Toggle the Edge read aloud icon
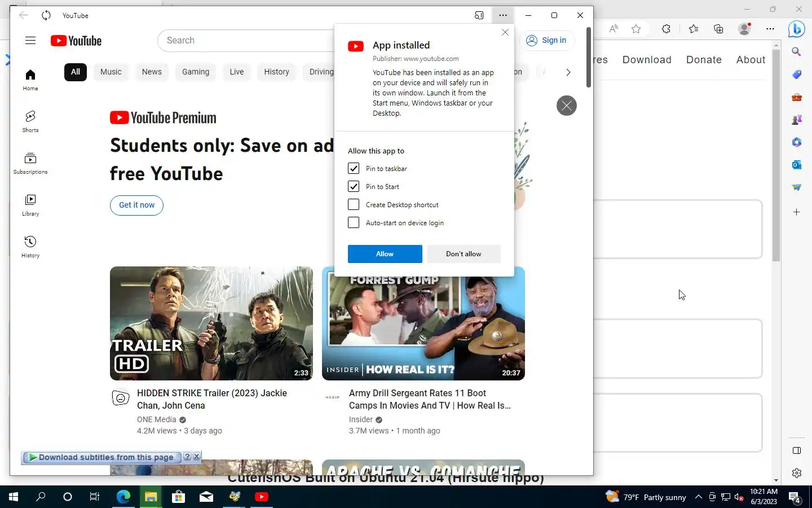 point(614,29)
